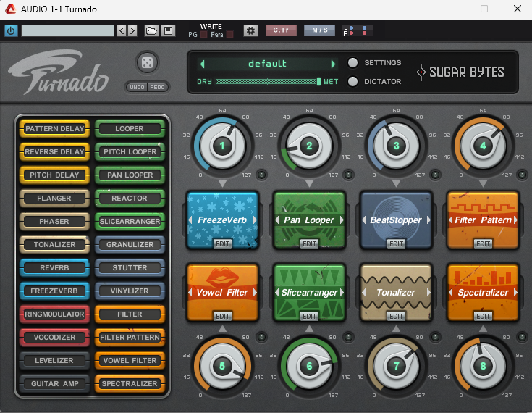Viewport: 532px width, 413px height.
Task: Click the UNDO button
Action: click(137, 87)
